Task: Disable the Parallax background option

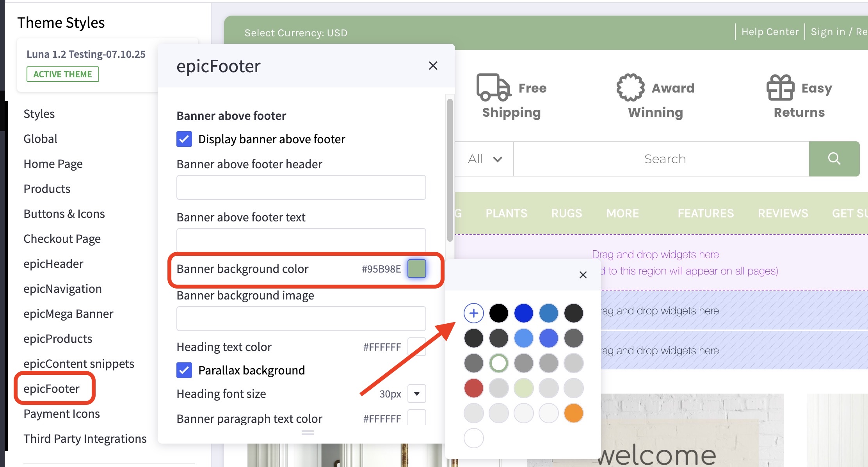Action: pyautogui.click(x=184, y=370)
